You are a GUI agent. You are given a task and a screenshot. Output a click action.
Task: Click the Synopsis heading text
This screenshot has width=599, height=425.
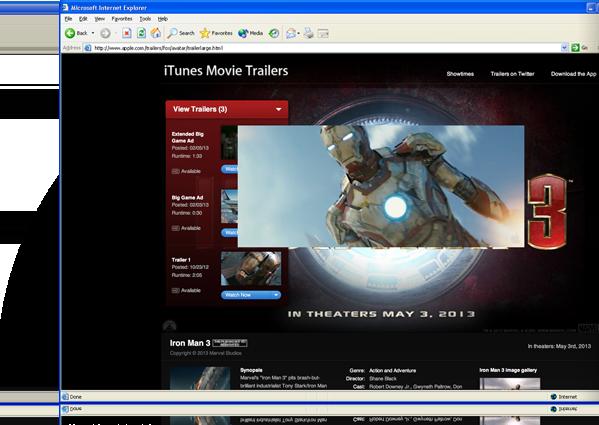(251, 370)
